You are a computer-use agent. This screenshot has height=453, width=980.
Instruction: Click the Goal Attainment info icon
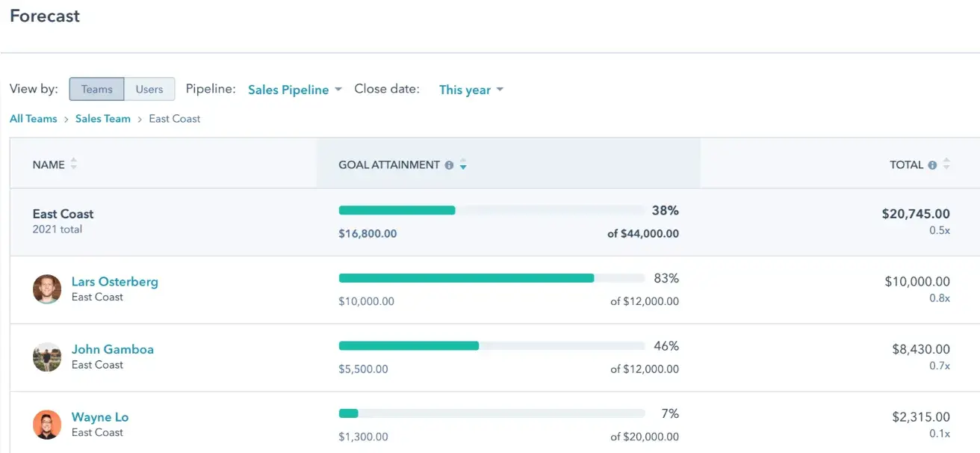click(449, 165)
